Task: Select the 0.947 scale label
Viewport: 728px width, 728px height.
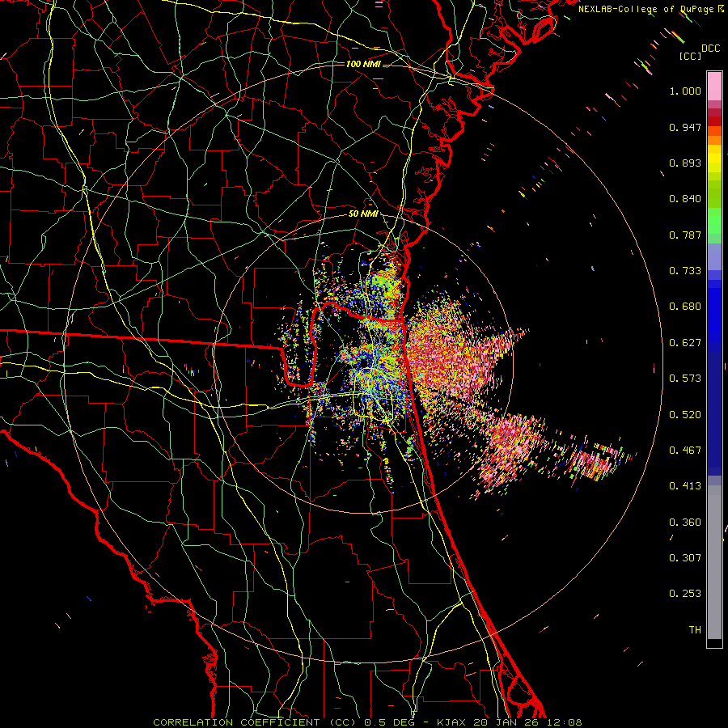Action: coord(685,127)
